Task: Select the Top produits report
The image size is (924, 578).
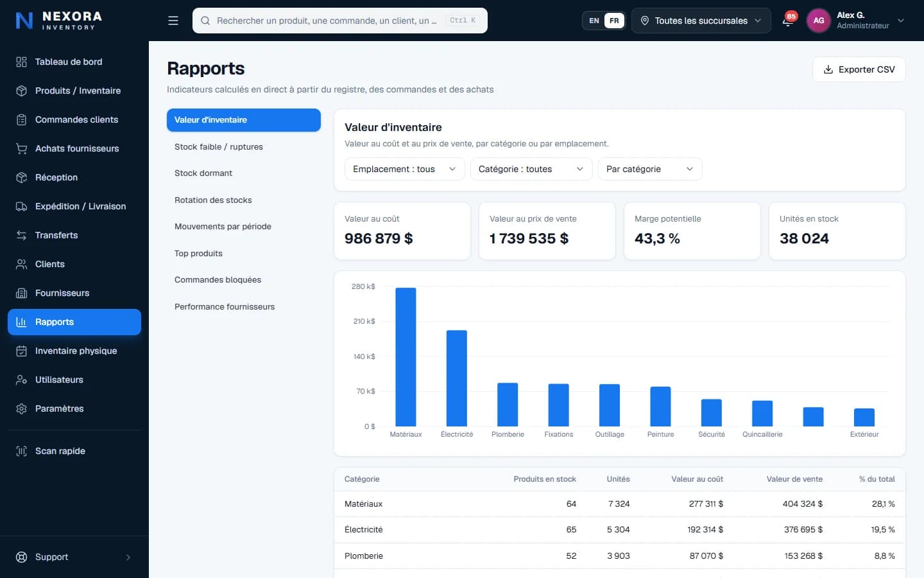Action: [244, 253]
